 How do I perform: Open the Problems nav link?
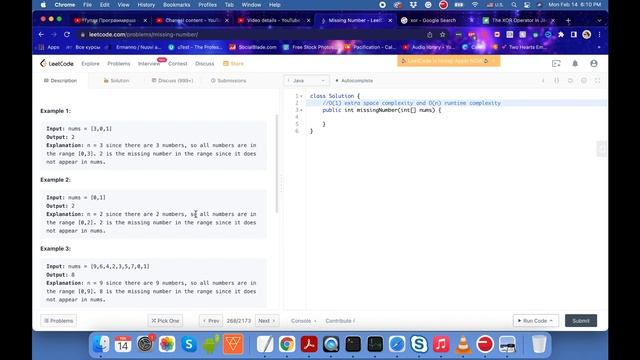tap(118, 63)
